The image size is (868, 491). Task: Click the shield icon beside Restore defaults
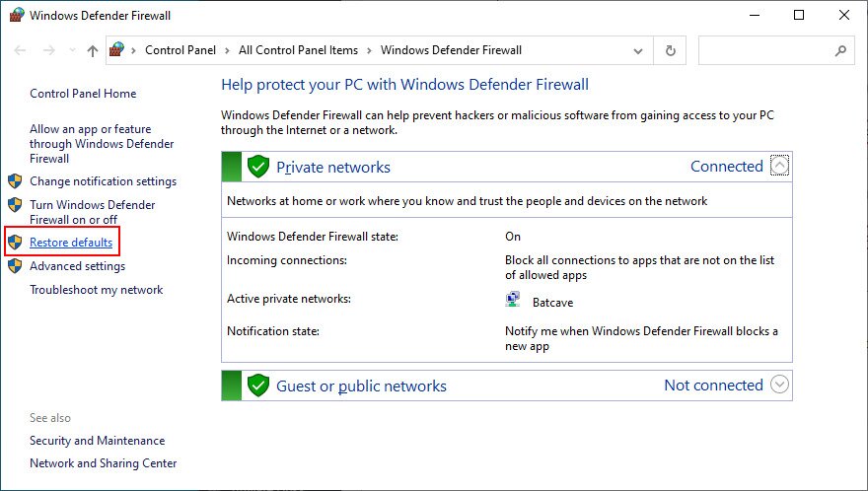(15, 242)
